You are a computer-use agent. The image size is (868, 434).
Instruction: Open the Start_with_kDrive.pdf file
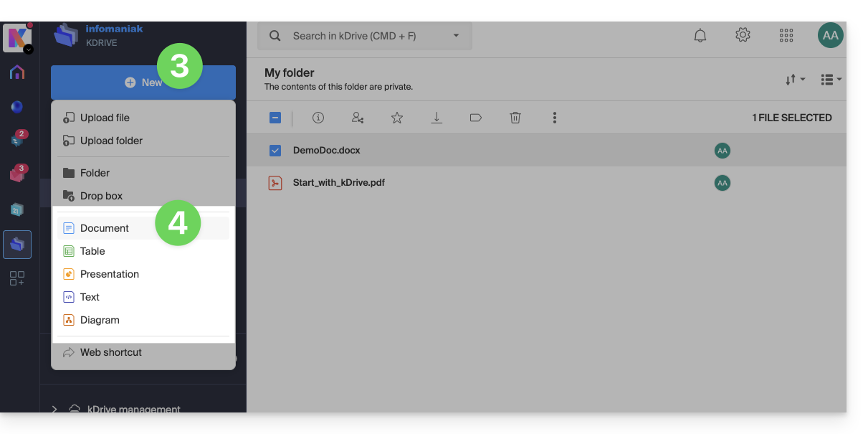[x=338, y=183]
